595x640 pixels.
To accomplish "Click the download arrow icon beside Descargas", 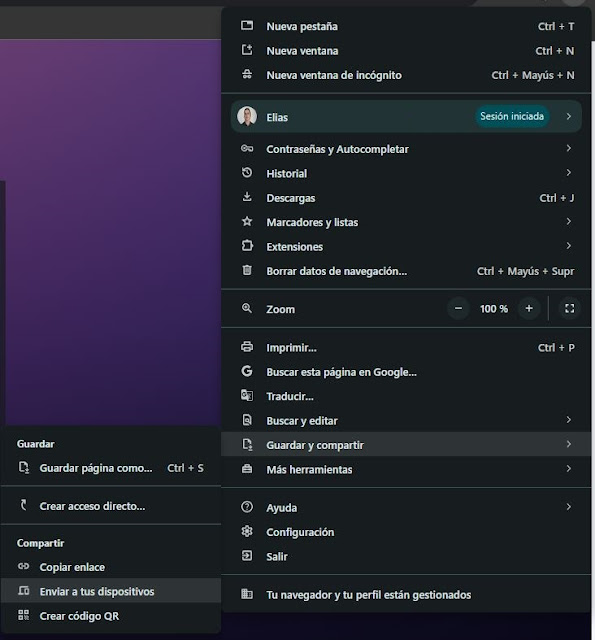I will point(247,197).
